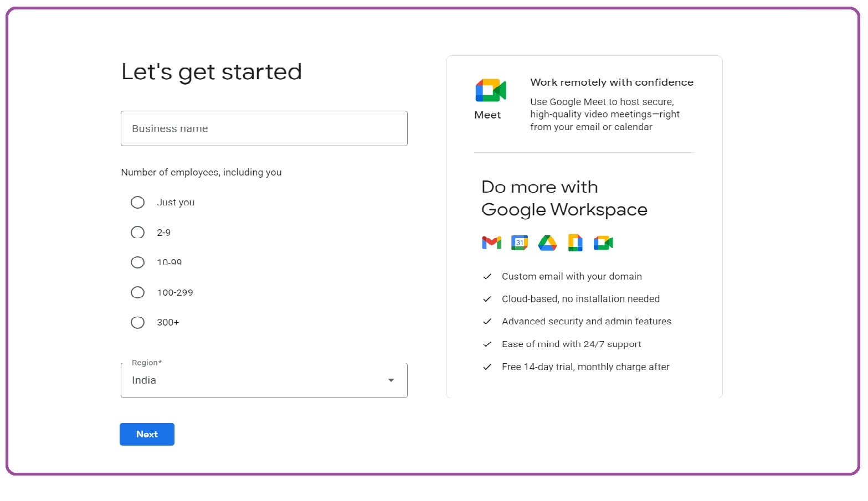Click Work remotely with confidence heading
Image resolution: width=868 pixels, height=501 pixels.
612,82
